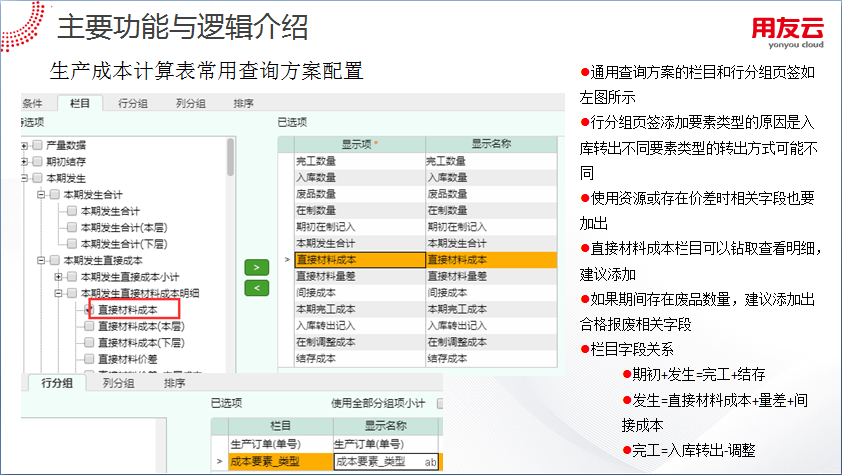Expand the 产量数据 tree node
This screenshot has height=475, width=842.
pyautogui.click(x=24, y=145)
